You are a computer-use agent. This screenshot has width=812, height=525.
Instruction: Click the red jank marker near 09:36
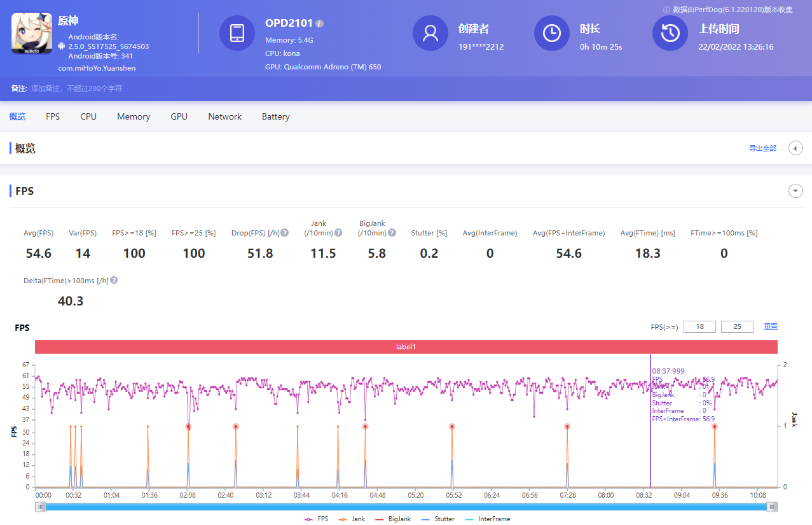coord(715,426)
